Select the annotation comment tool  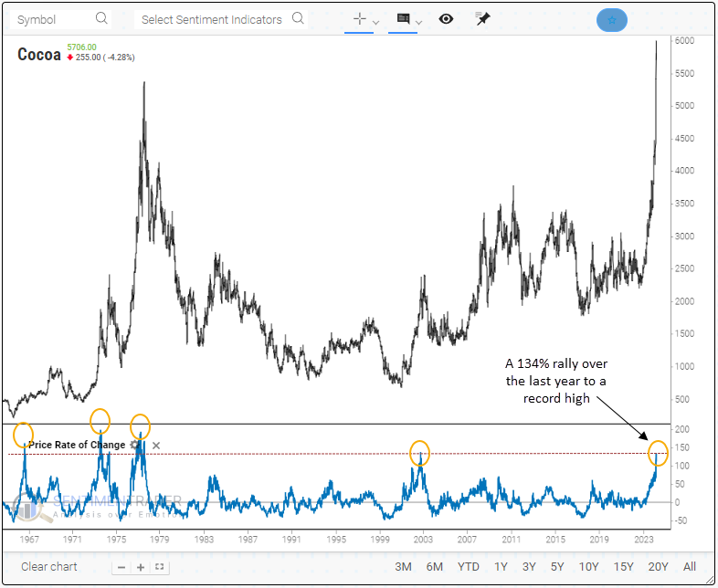click(x=404, y=19)
